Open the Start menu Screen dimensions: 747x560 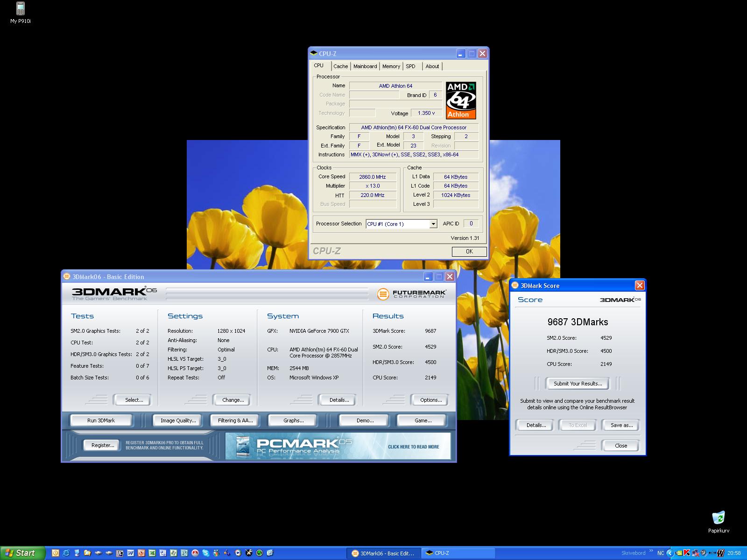[x=22, y=553]
